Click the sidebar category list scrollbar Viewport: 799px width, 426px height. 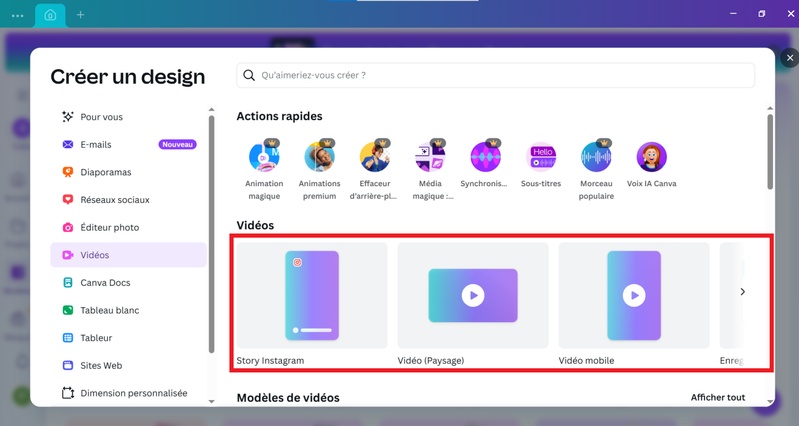(x=211, y=234)
